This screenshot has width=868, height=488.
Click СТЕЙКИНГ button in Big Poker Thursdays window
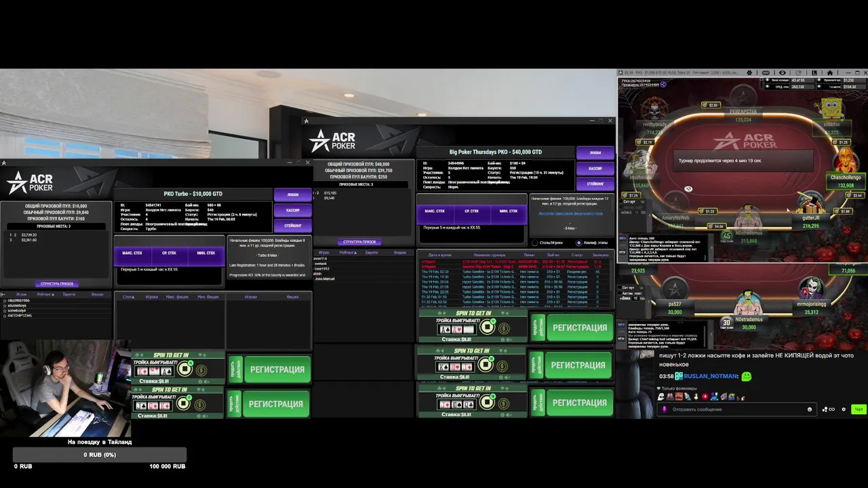[595, 184]
